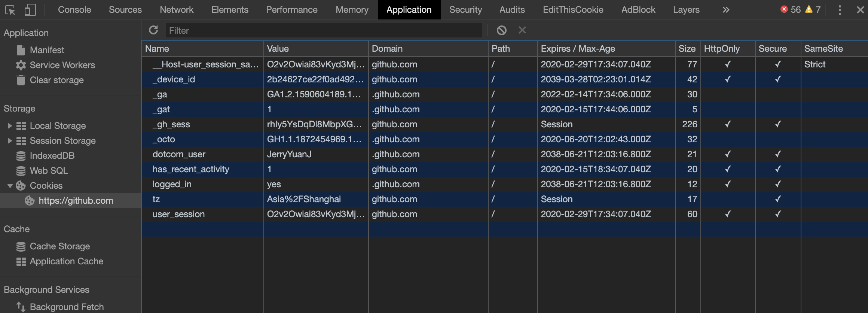Select IndexedDB in Storage

click(52, 156)
